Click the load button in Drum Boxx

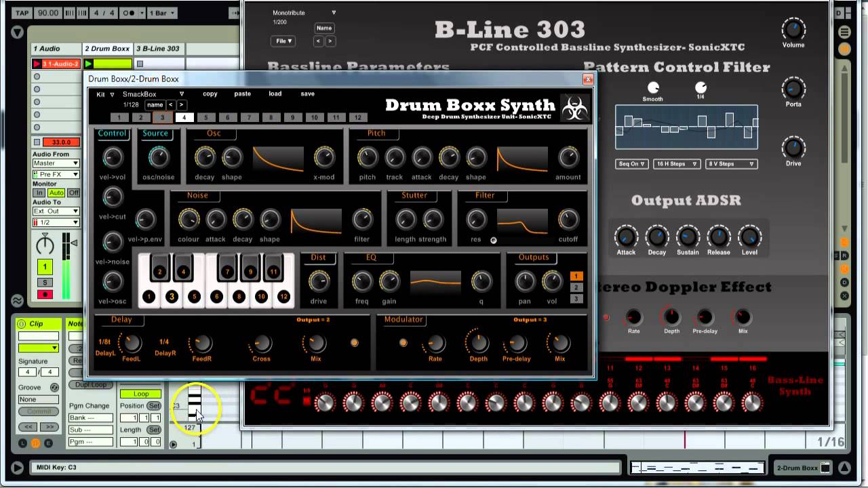point(275,94)
